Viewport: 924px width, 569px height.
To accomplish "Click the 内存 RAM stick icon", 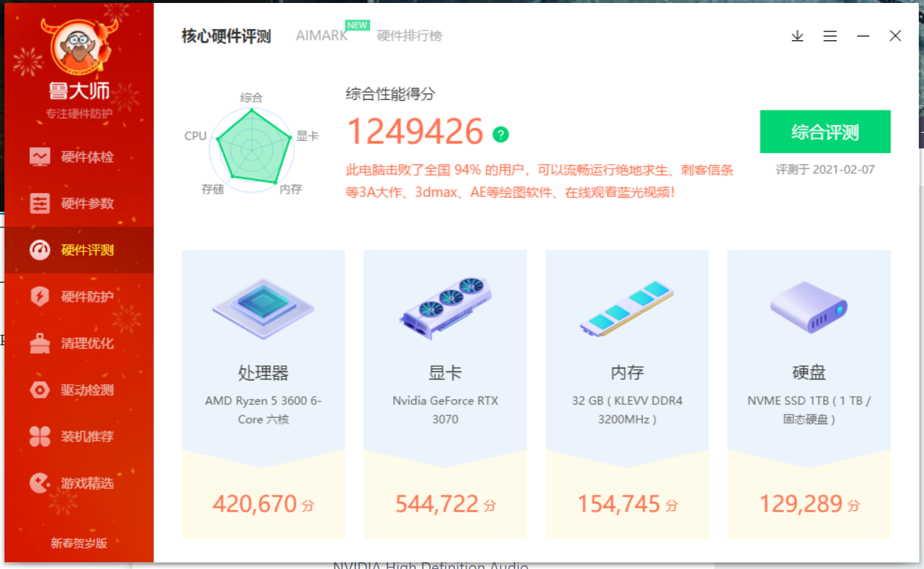I will click(x=628, y=307).
